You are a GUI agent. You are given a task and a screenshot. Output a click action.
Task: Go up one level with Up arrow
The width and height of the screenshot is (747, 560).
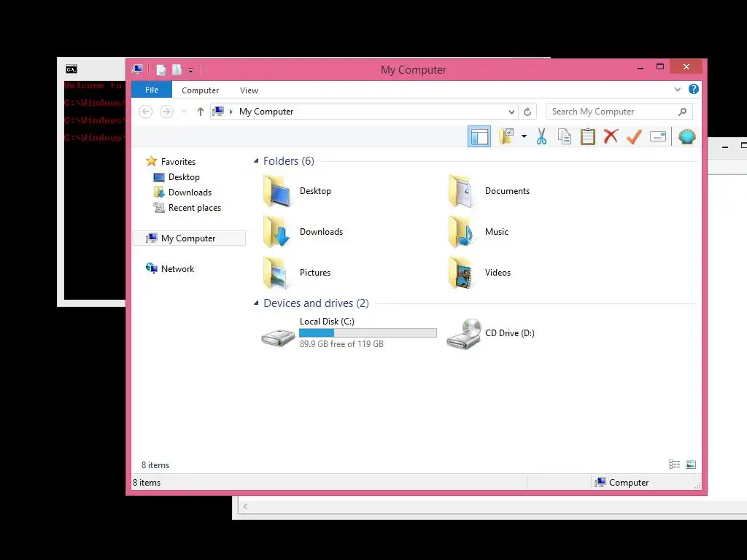[x=200, y=112]
